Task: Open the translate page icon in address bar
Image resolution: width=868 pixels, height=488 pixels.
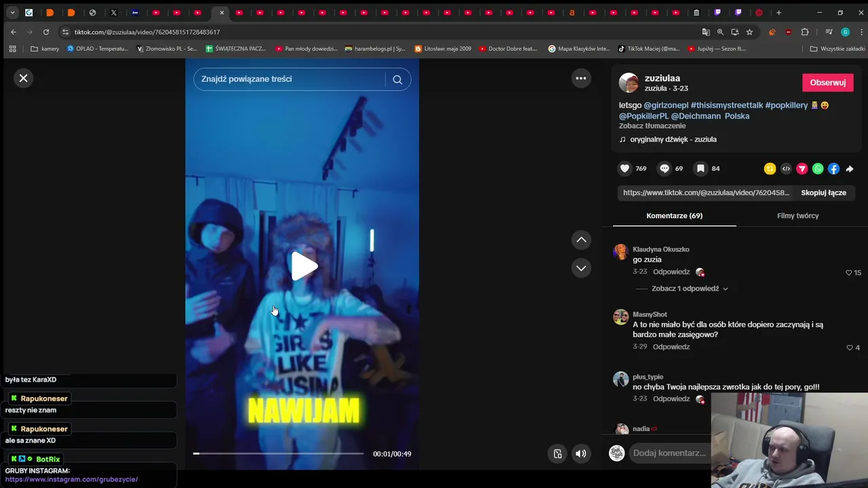Action: (x=706, y=32)
